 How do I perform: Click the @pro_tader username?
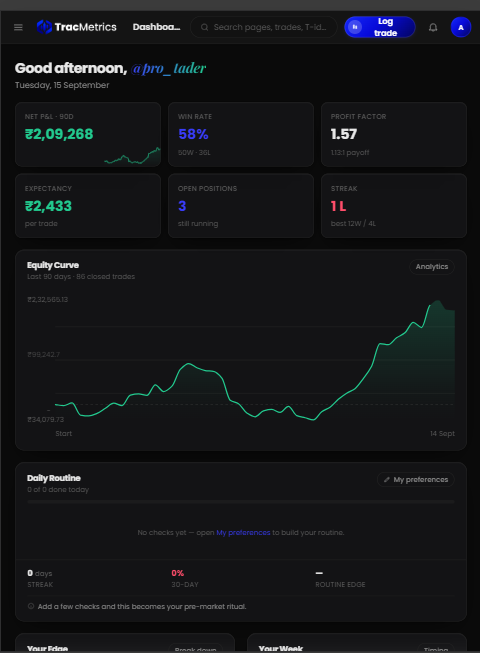168,68
